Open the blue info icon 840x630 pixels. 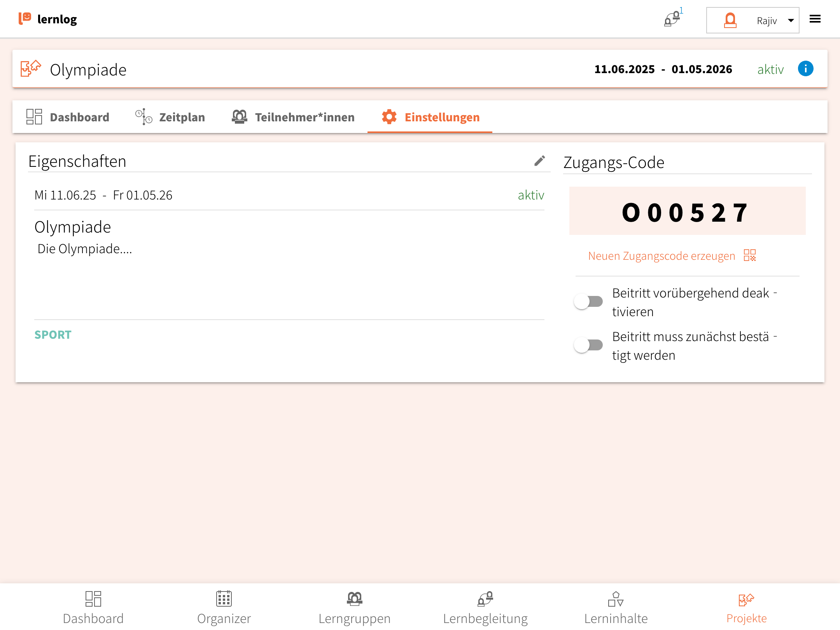pyautogui.click(x=805, y=69)
